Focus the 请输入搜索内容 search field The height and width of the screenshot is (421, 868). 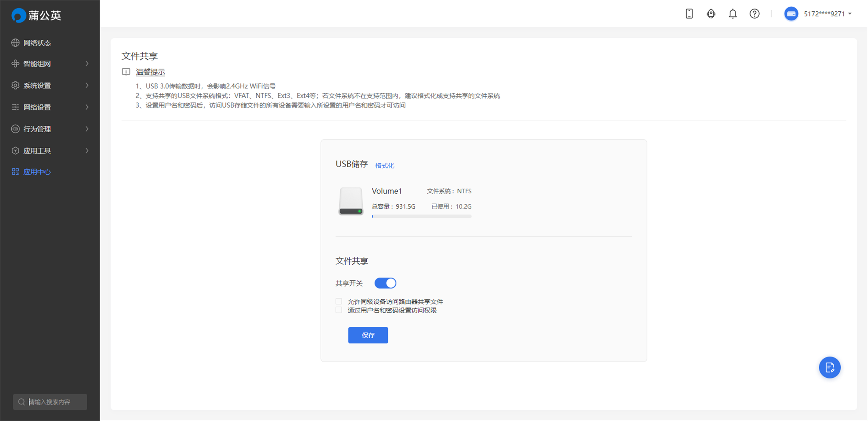(50, 402)
